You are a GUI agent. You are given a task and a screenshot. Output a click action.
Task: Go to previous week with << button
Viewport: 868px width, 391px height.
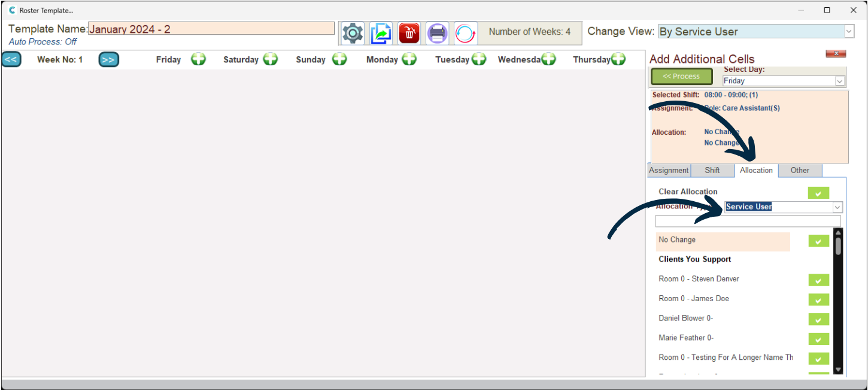(x=11, y=59)
